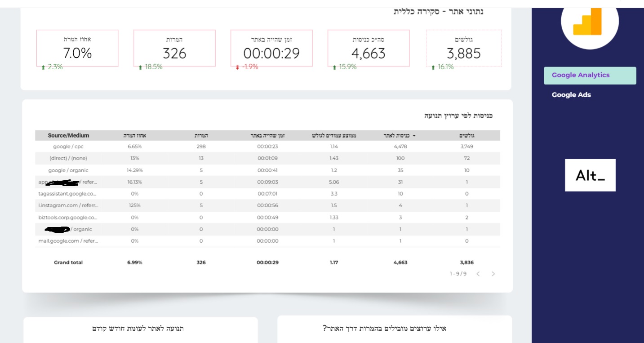
Task: Click the Alt_ company logo
Action: (x=590, y=175)
